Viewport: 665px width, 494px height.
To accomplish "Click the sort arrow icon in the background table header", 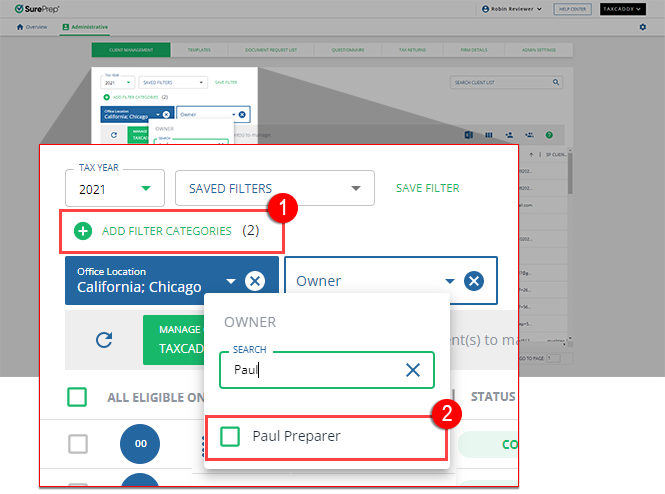I will click(x=531, y=155).
